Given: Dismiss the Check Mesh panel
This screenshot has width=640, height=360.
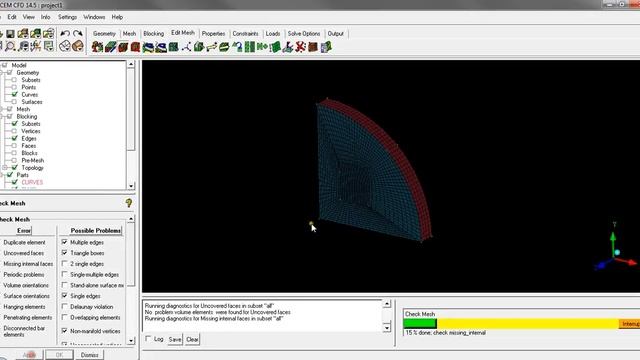Looking at the screenshot, I should (89, 355).
